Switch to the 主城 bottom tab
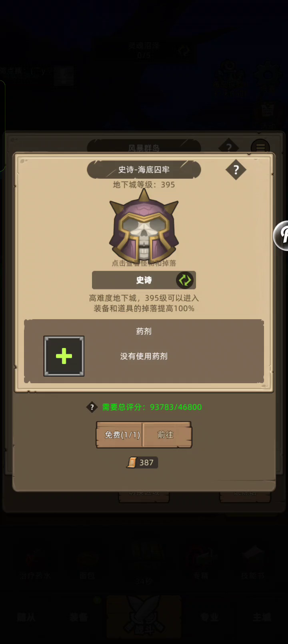Image resolution: width=288 pixels, height=644 pixels. [x=262, y=617]
